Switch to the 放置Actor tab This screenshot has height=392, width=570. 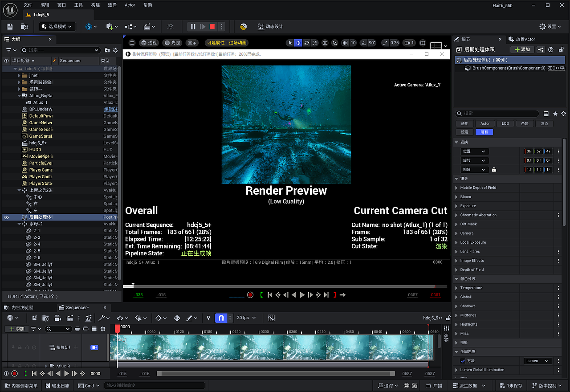tap(522, 39)
